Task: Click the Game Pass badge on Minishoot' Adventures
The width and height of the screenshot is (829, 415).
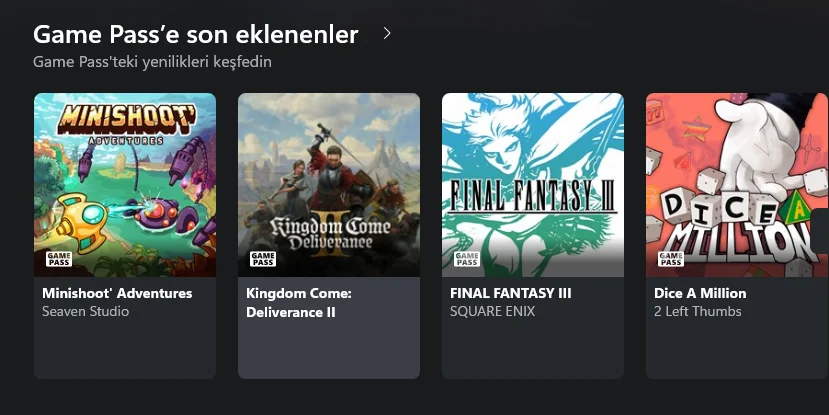Action: pos(59,259)
